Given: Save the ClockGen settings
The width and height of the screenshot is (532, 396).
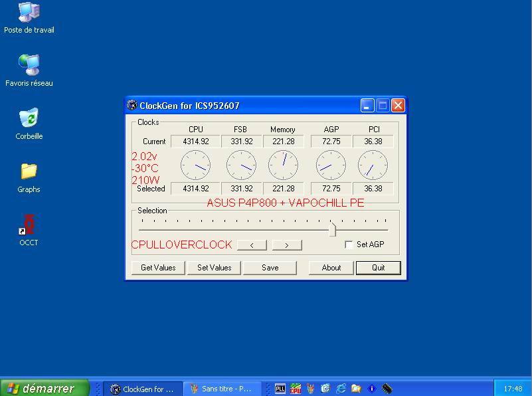Looking at the screenshot, I should (270, 268).
